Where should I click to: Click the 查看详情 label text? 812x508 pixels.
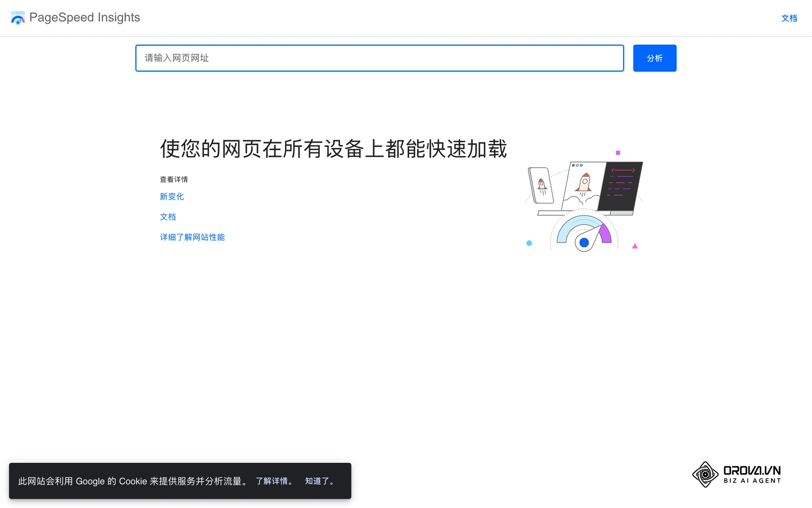174,179
